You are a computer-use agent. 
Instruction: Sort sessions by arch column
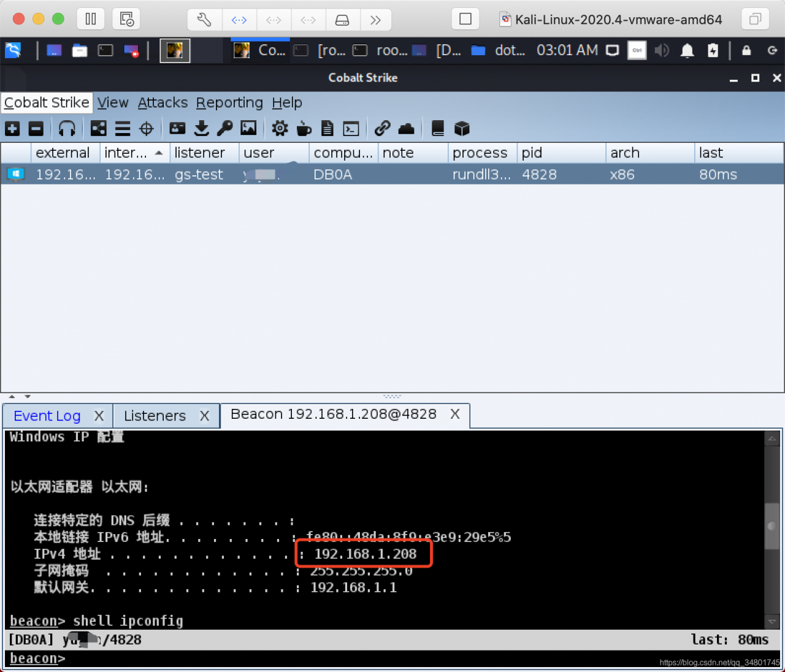[650, 153]
